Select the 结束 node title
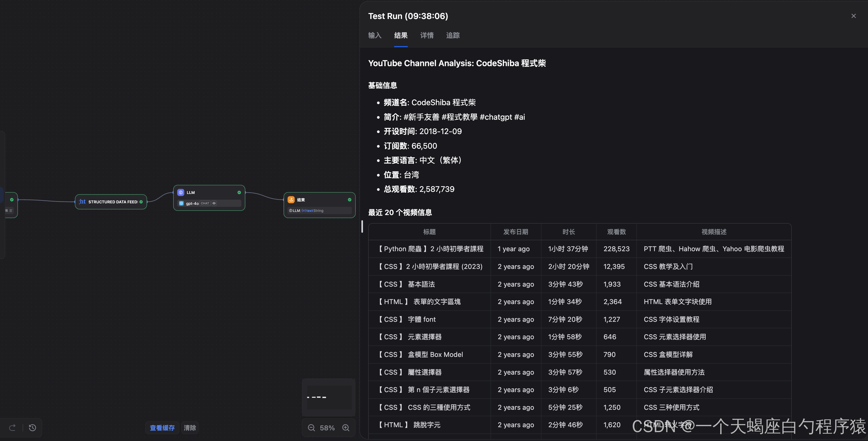 [x=301, y=200]
